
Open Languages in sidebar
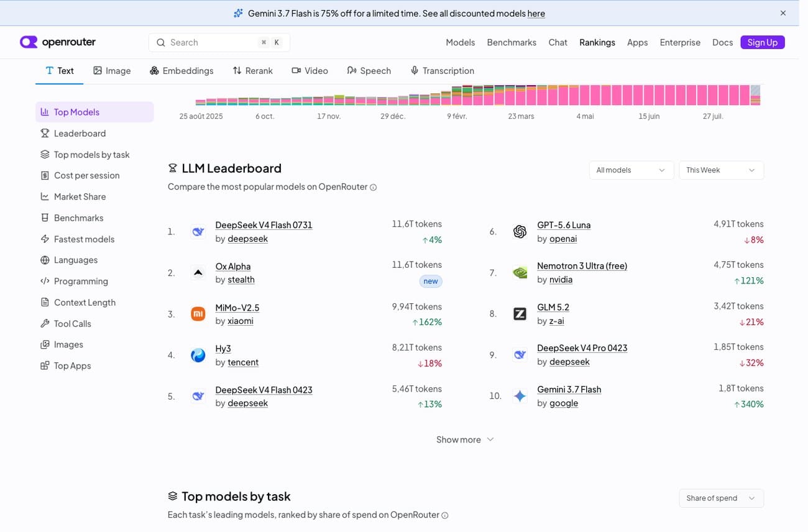(94, 260)
